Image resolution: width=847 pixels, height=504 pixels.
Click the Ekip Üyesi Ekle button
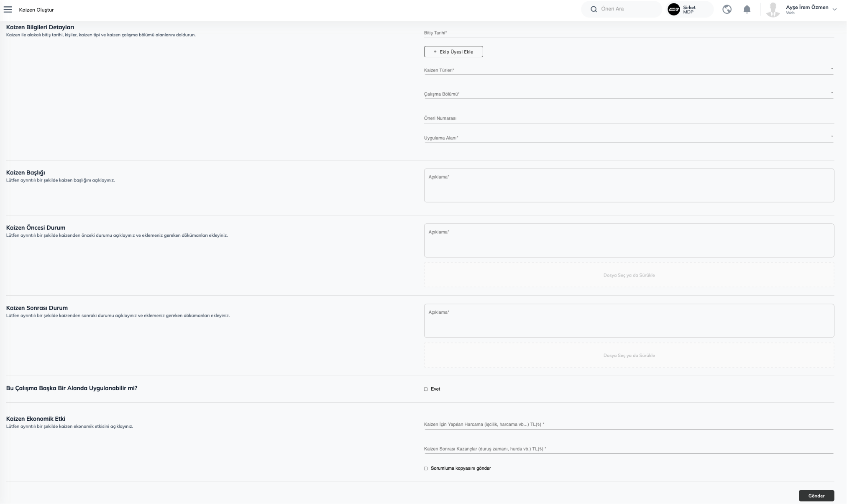click(453, 52)
